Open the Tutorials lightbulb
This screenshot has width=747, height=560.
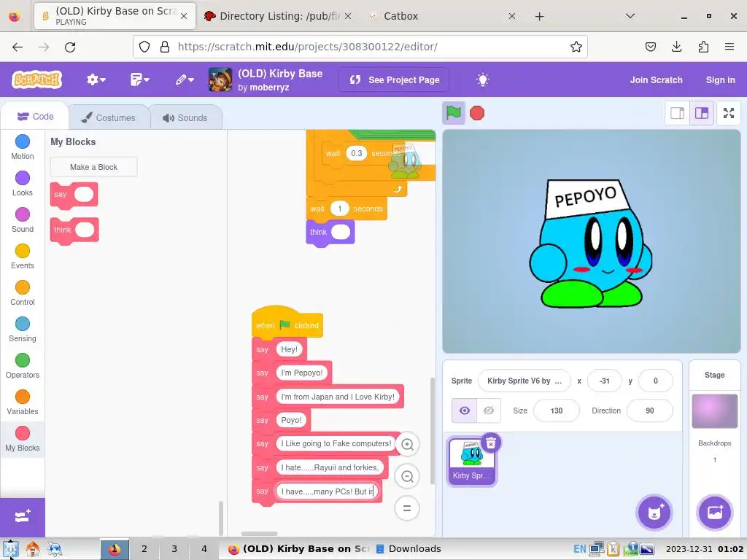(x=483, y=79)
